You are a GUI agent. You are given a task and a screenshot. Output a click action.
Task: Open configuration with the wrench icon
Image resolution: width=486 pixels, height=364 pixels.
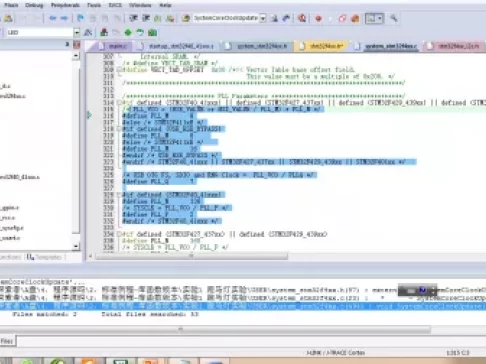pos(394,18)
